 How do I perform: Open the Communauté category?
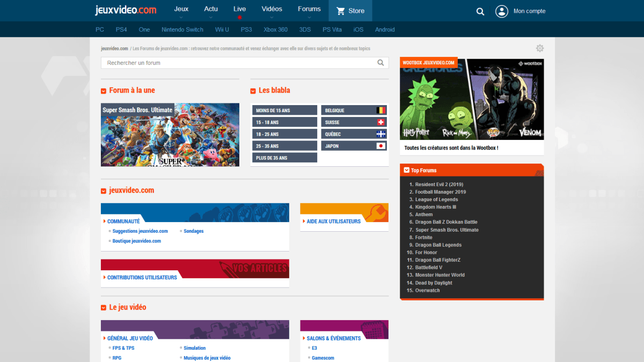[x=123, y=221]
